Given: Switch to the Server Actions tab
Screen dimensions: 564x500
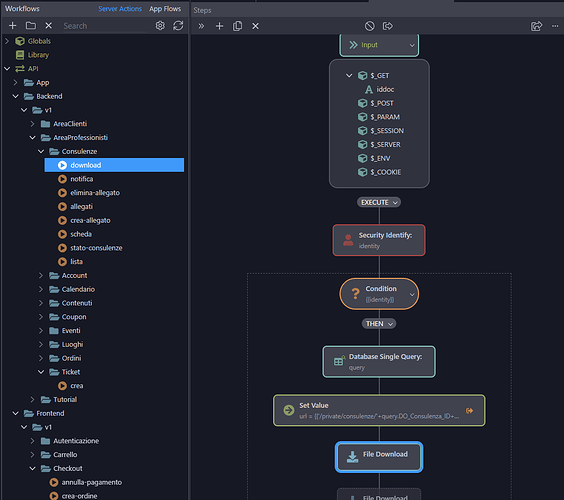Looking at the screenshot, I should pyautogui.click(x=120, y=9).
